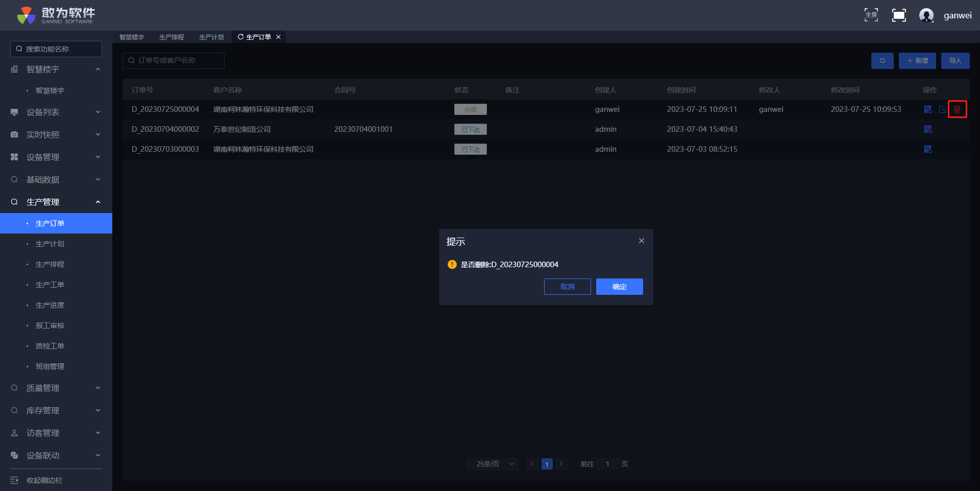Open the 25条/页 page size dropdown
980x491 pixels.
(493, 464)
